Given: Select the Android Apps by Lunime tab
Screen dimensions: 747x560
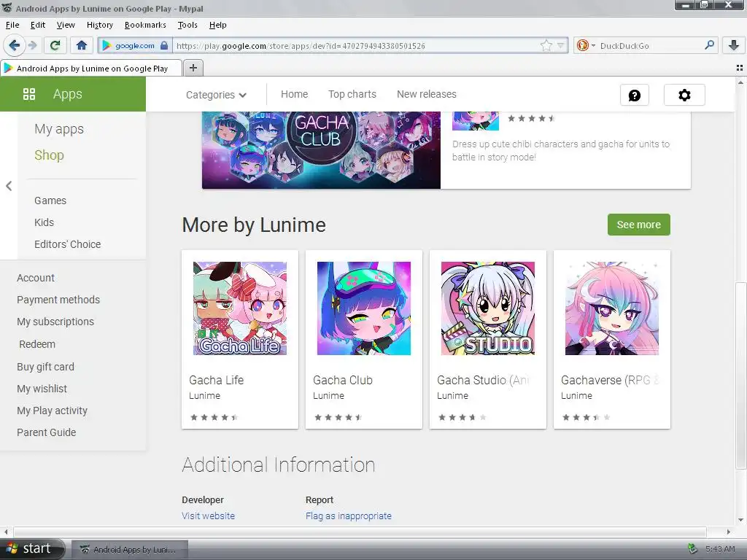Looking at the screenshot, I should [91, 68].
